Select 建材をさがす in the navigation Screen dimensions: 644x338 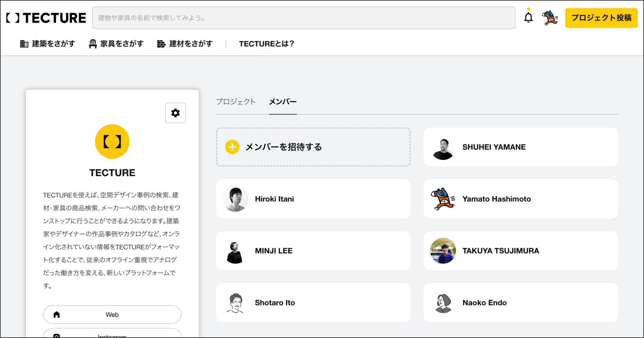coord(185,44)
